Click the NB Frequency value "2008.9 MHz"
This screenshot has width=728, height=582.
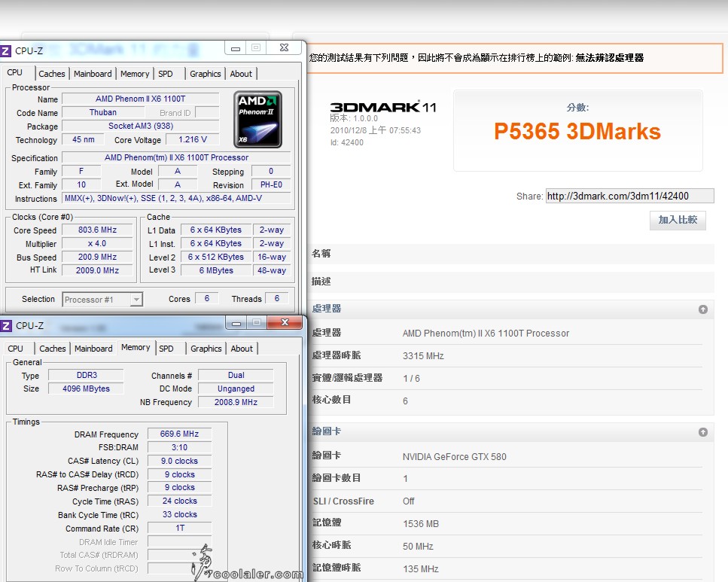coord(236,402)
